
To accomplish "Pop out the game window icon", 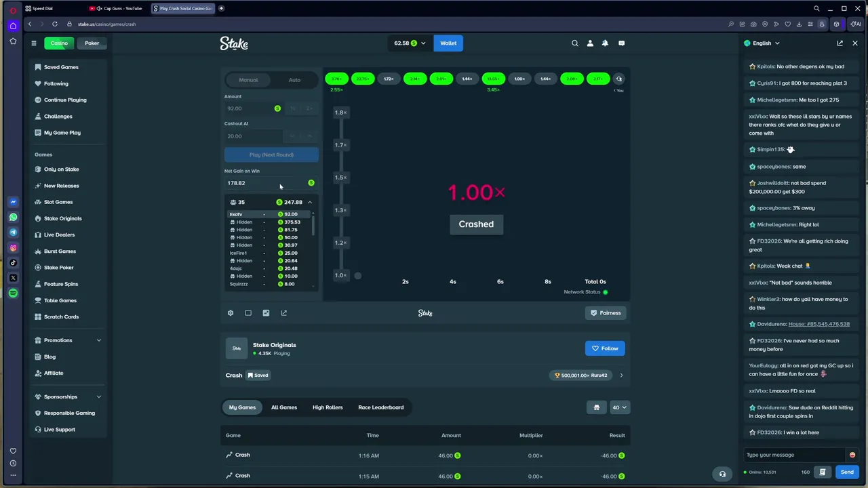I will point(283,313).
